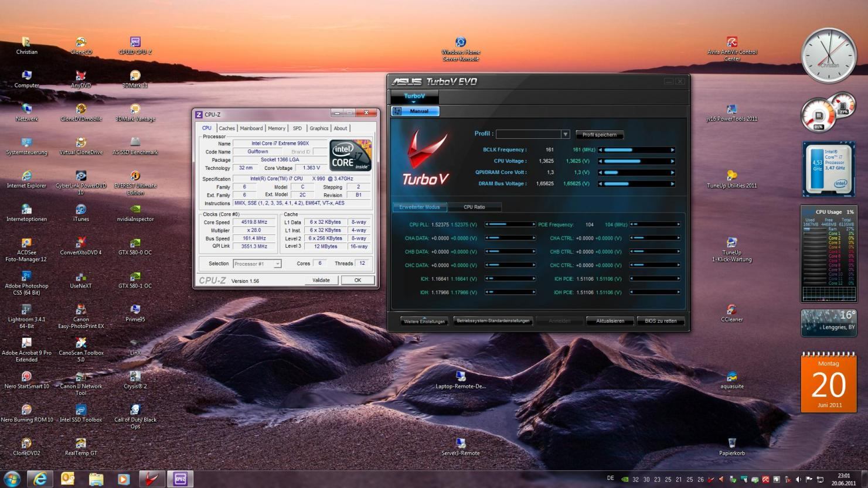This screenshot has width=868, height=488.
Task: Click Betriebssystem-Standardeinstellungen button
Action: click(x=493, y=321)
